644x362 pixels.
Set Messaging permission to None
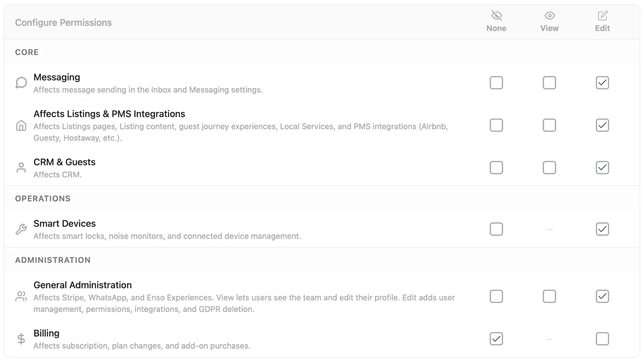[x=496, y=83]
